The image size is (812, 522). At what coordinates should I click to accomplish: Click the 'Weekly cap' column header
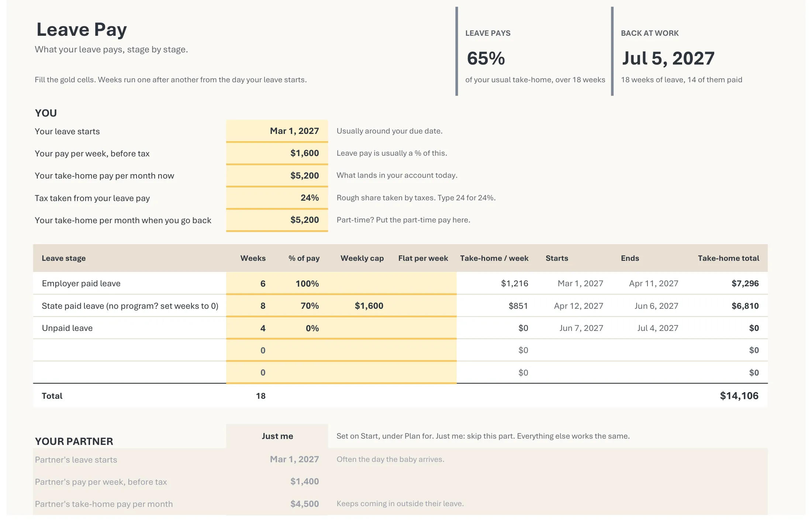tap(362, 258)
